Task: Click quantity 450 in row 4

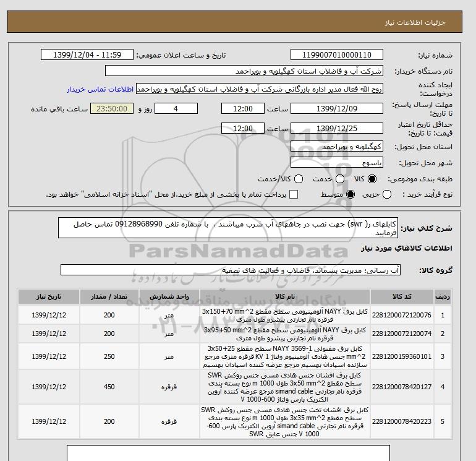Action: 109,387
